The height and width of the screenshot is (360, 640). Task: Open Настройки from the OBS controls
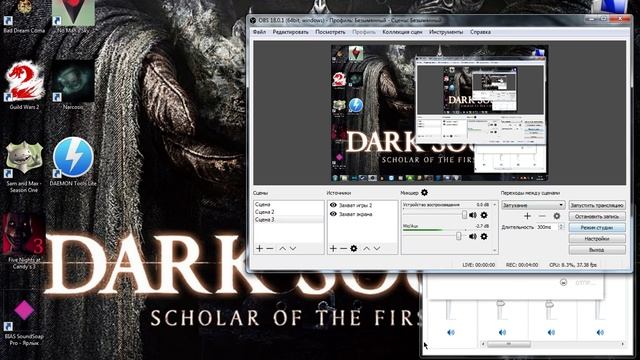[597, 238]
